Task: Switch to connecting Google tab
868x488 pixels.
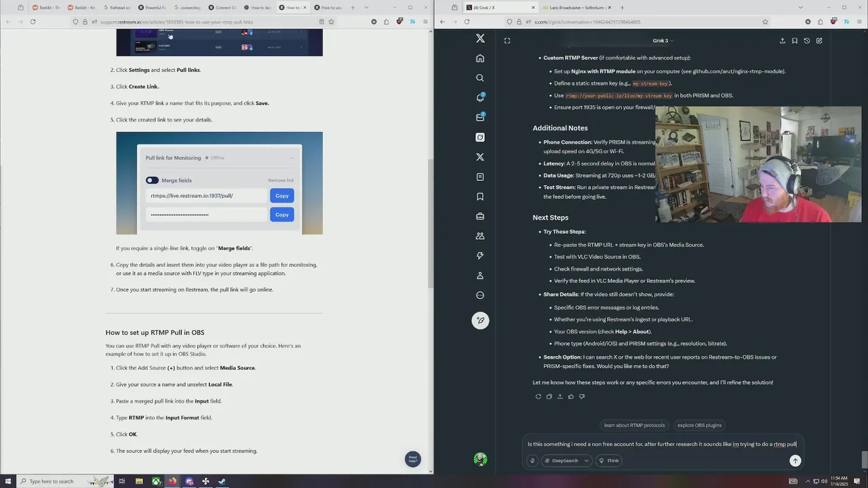Action: coord(187,7)
